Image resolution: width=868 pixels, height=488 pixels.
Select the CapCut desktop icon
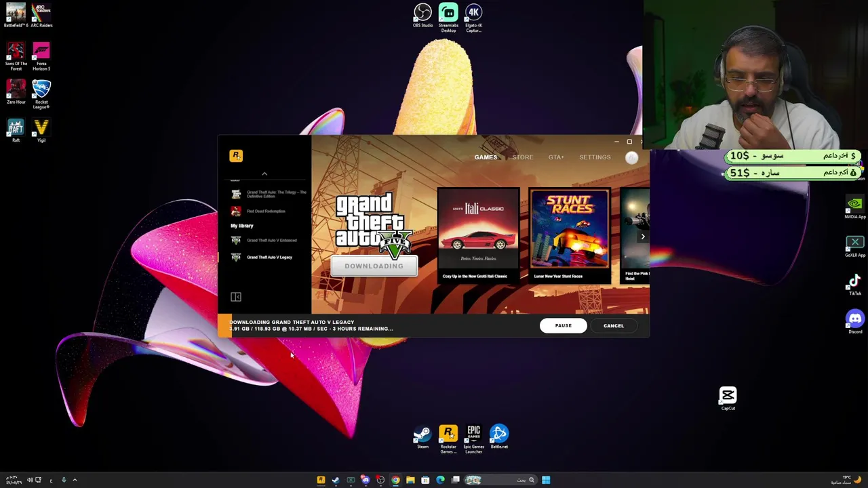pyautogui.click(x=728, y=398)
